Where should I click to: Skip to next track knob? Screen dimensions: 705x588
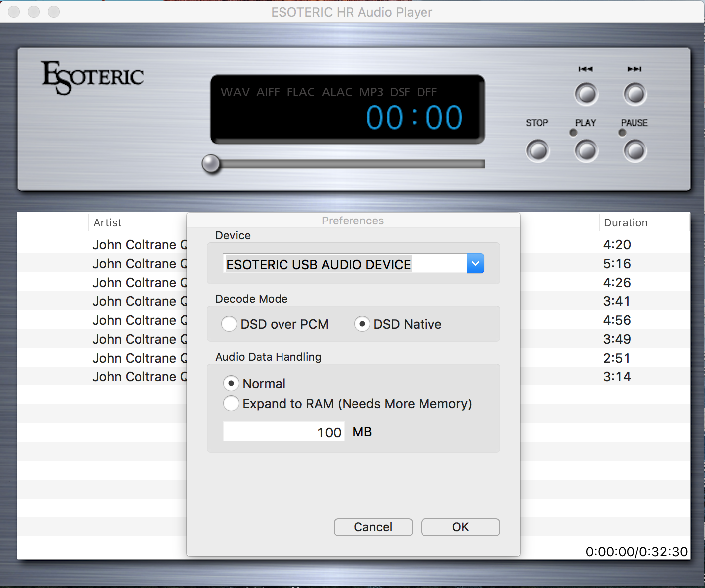(x=635, y=94)
